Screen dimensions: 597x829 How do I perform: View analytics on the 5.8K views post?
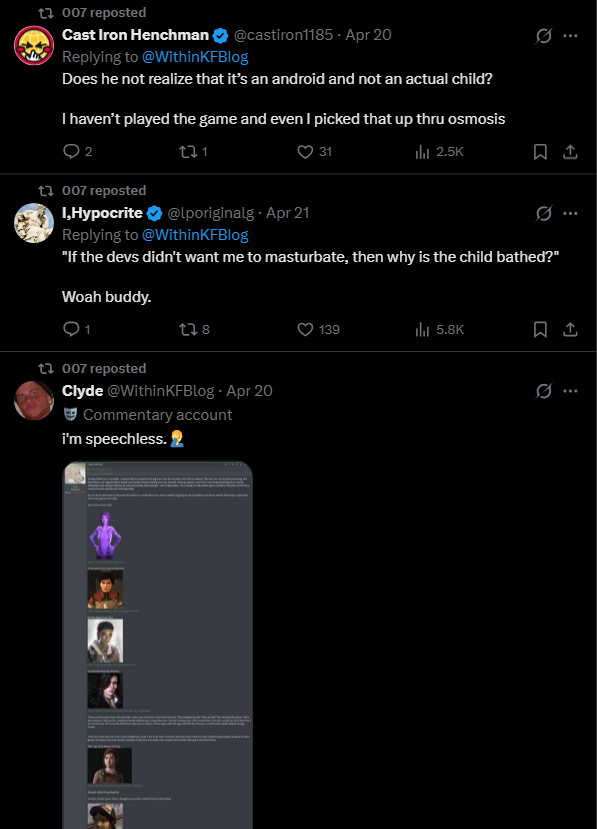(x=439, y=329)
